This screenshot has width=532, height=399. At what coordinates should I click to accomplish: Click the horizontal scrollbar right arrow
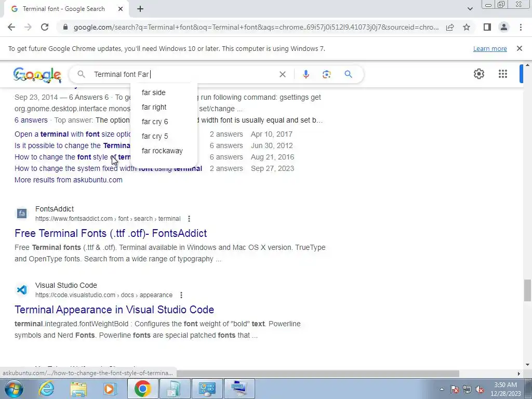[x=519, y=374]
